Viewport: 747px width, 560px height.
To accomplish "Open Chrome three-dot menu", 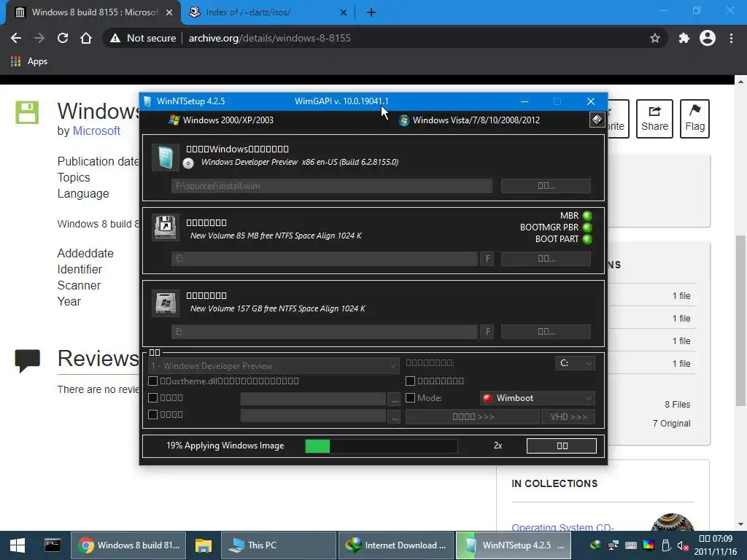I will pyautogui.click(x=731, y=38).
